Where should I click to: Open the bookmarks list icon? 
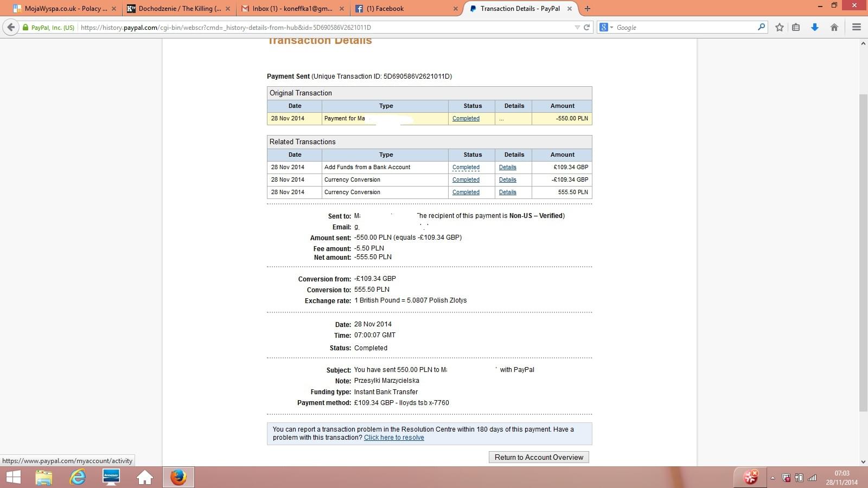(x=796, y=27)
